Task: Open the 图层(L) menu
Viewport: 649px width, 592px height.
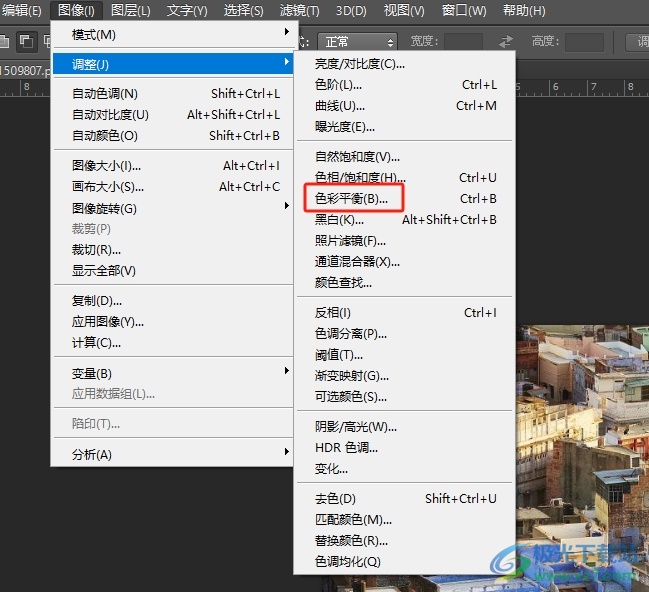Action: coord(131,10)
